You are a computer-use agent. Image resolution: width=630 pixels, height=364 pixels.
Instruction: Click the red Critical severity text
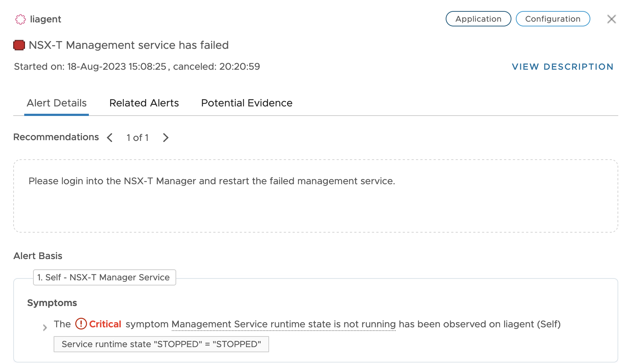(105, 324)
